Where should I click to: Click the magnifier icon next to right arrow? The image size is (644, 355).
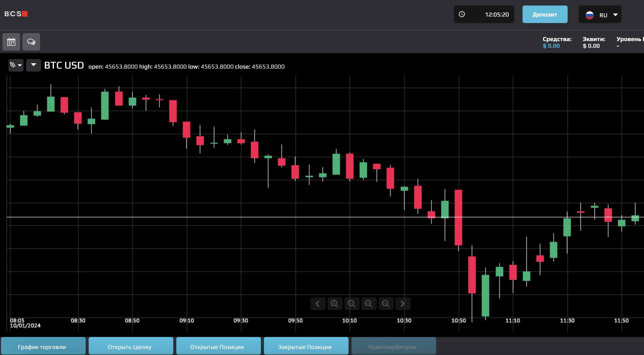pyautogui.click(x=386, y=304)
